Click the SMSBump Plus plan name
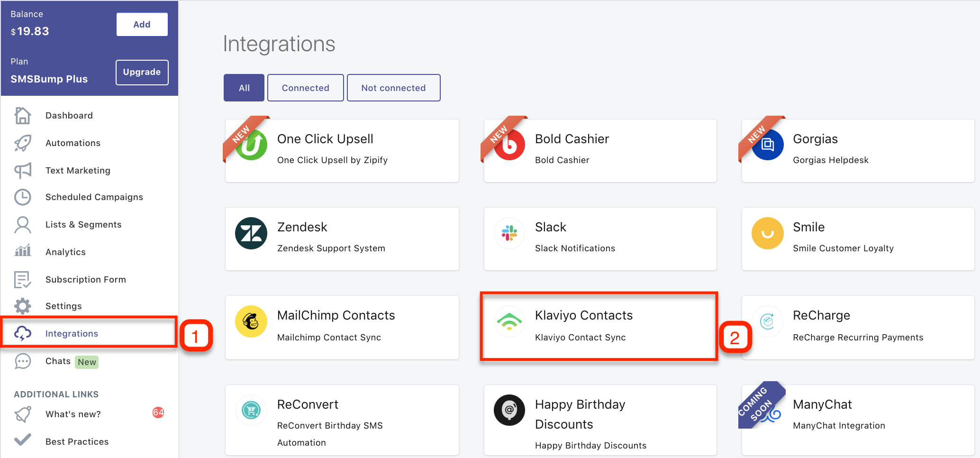This screenshot has height=458, width=980. [x=49, y=79]
